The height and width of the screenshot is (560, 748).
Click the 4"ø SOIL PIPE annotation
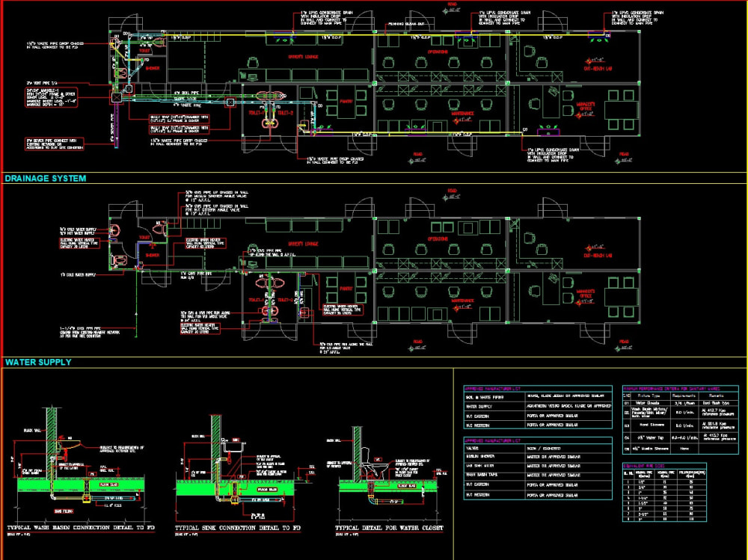pyautogui.click(x=186, y=93)
